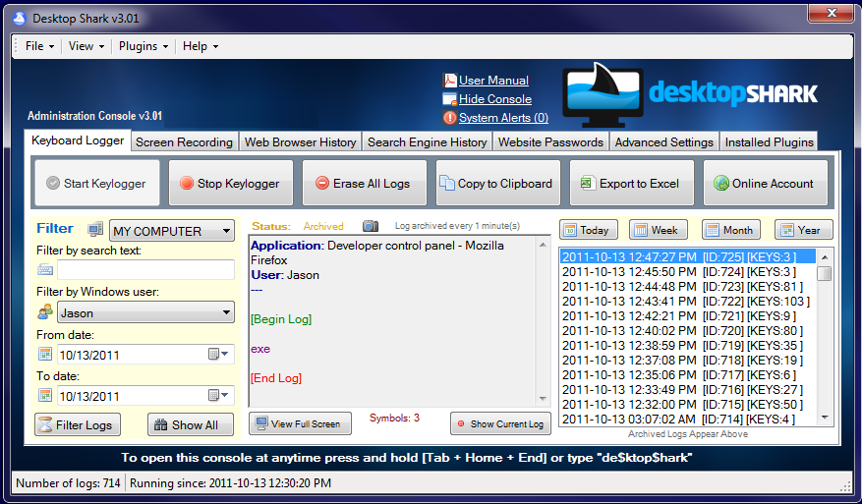The height and width of the screenshot is (504, 862).
Task: Click the computer icon next to Filter
Action: (x=95, y=229)
